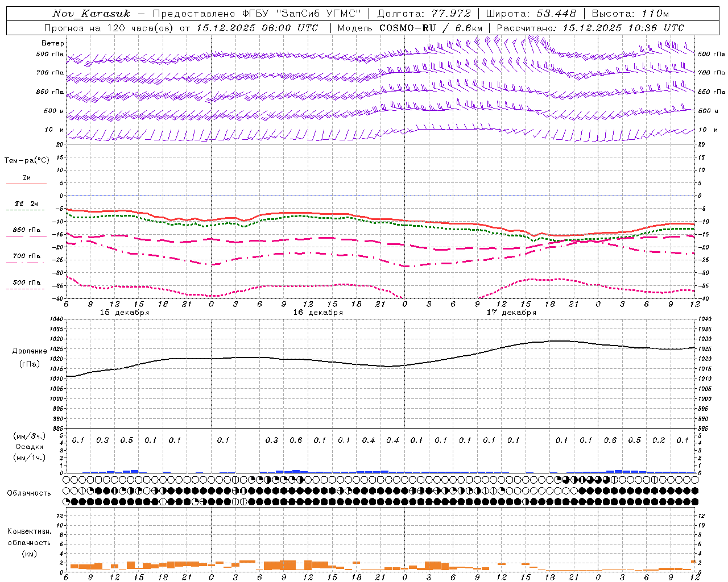The width and height of the screenshot is (728, 582).
Task: Click the 'Широта: 53.448' header field
Action: pyautogui.click(x=531, y=14)
